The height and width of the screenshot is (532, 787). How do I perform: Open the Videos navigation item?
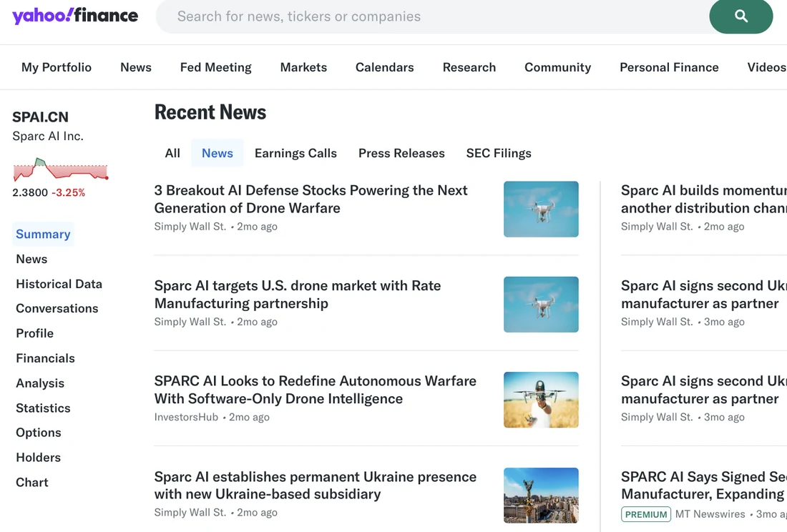[766, 67]
